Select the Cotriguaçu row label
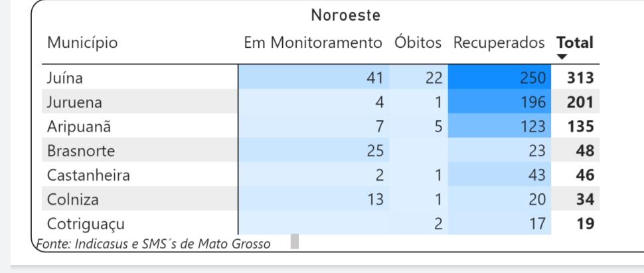 (x=86, y=225)
